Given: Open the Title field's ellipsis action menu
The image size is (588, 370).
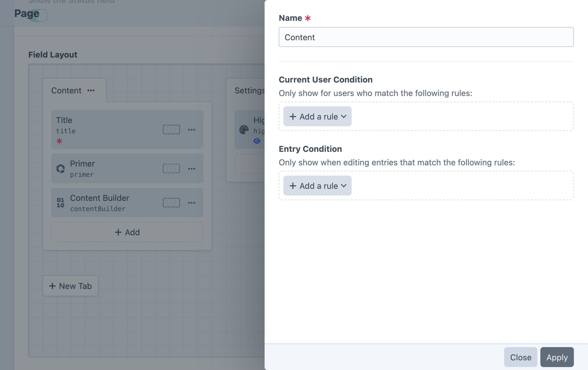Looking at the screenshot, I should (x=192, y=129).
